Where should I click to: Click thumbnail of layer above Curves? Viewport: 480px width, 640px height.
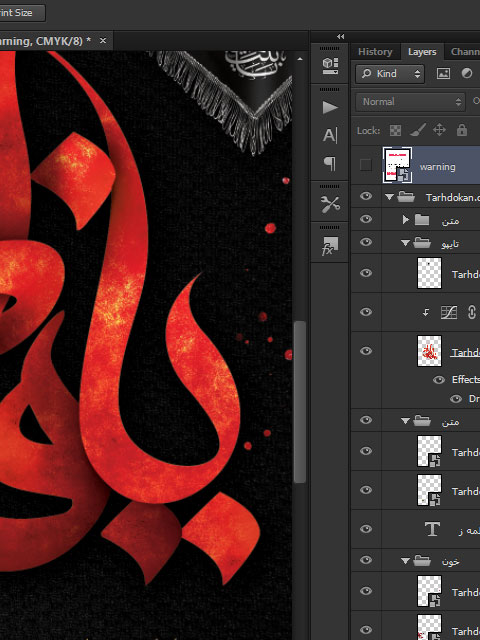pyautogui.click(x=429, y=273)
